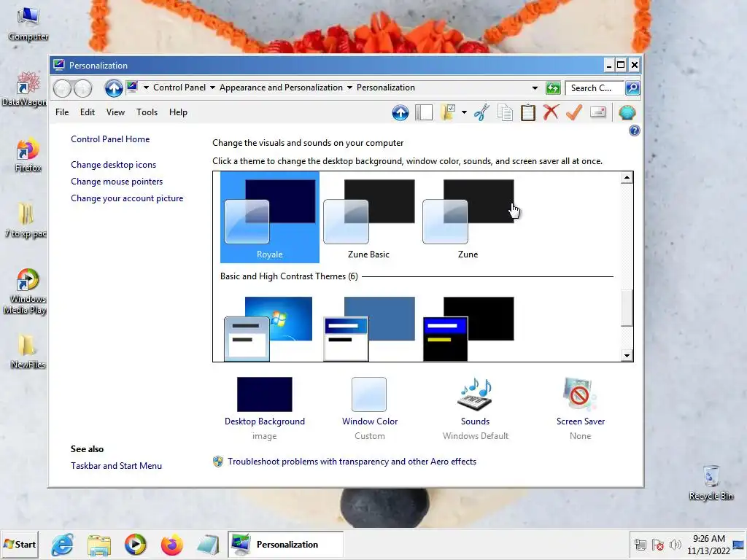Select the black High Contrast theme thumbnail
747x560 pixels.
pos(468,329)
